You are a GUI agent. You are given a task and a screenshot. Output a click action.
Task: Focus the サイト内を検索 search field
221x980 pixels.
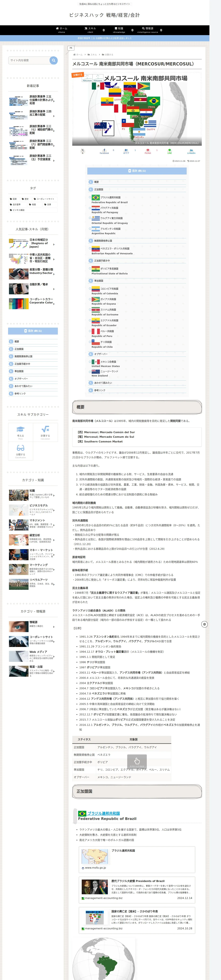(x=29, y=60)
